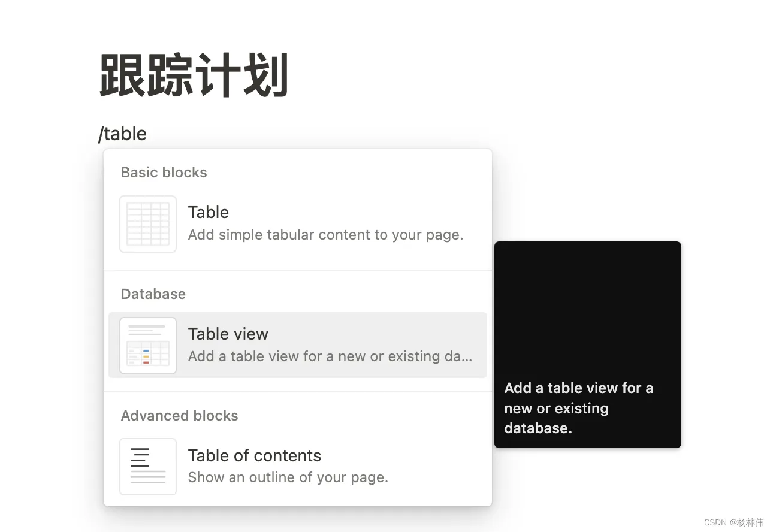Click the Table view database icon

coord(148,346)
